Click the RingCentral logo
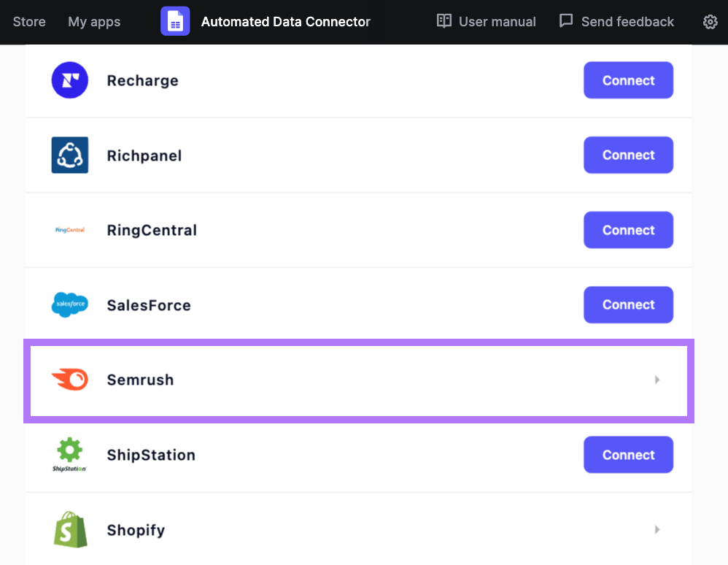 point(69,230)
